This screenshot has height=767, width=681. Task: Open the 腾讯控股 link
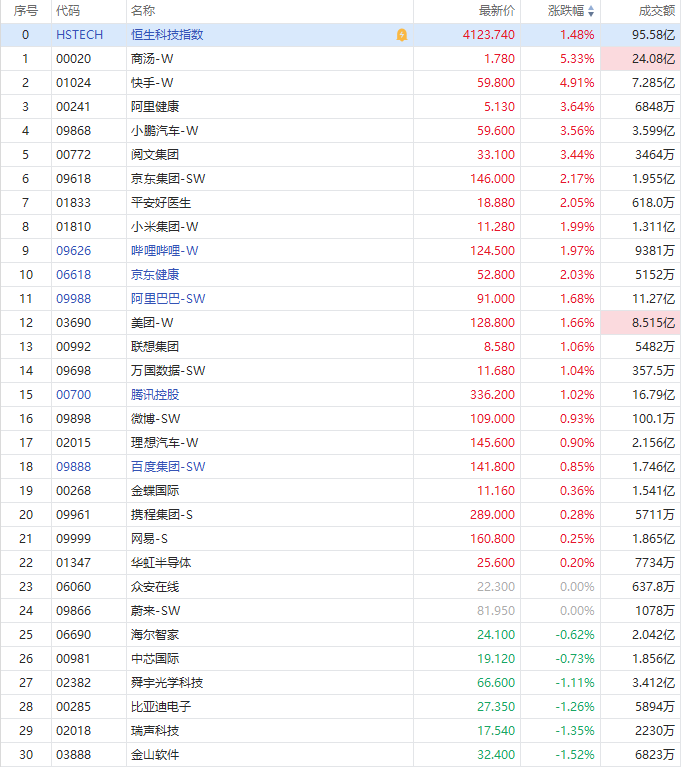pos(155,394)
